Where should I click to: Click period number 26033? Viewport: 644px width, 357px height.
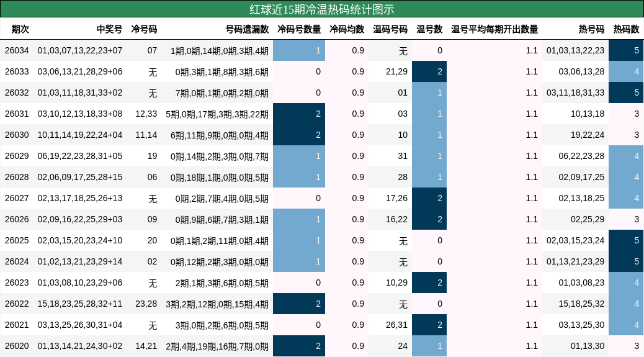click(17, 71)
